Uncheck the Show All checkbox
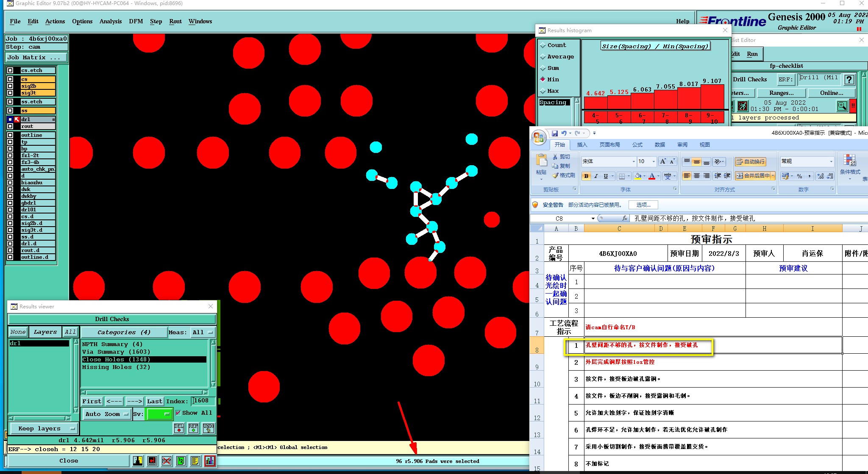868x474 pixels. 178,413
